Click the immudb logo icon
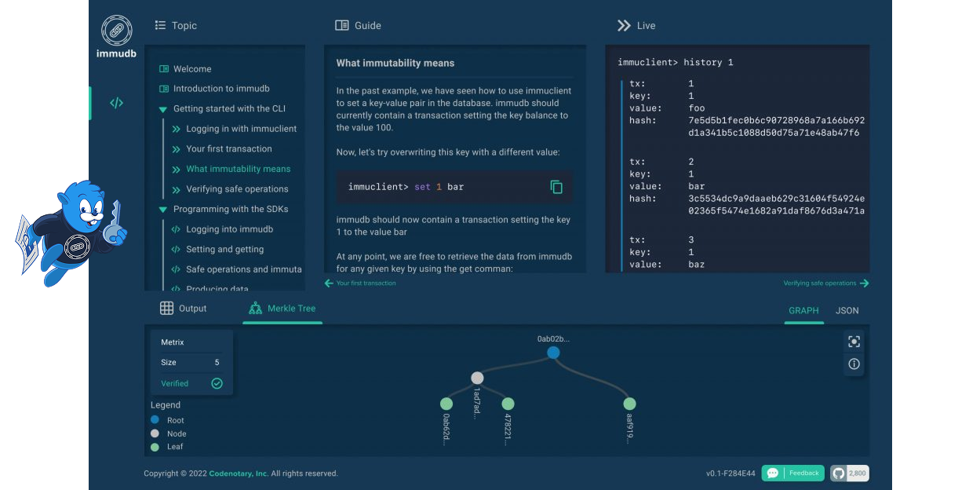This screenshot has height=490, width=980. (x=116, y=31)
